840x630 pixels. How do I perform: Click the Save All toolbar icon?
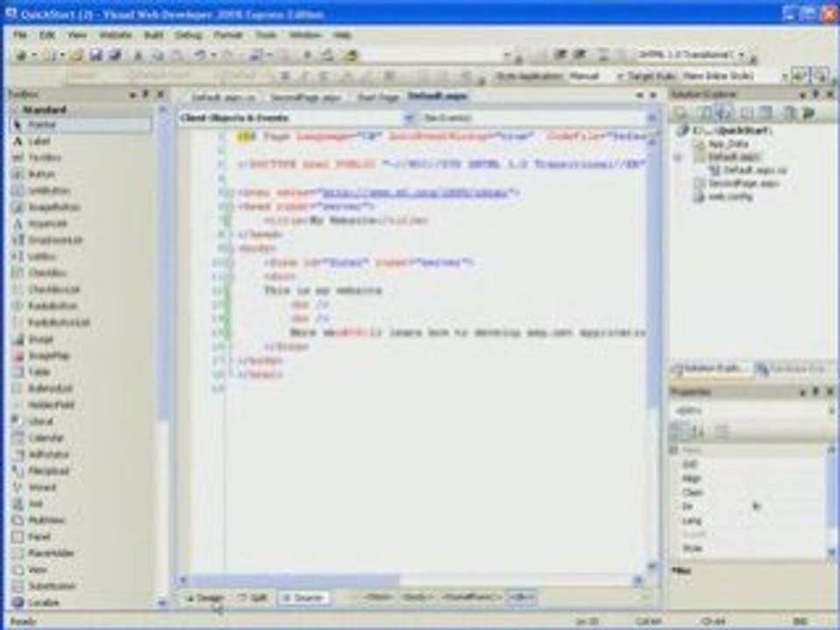click(114, 54)
